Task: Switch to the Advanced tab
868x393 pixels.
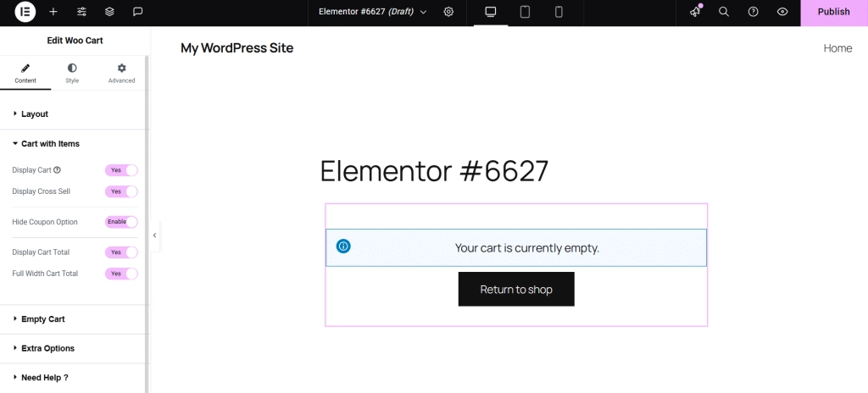Action: click(121, 73)
